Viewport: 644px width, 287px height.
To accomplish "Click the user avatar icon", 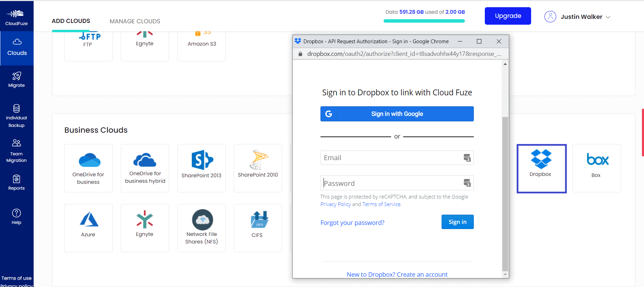I will click(550, 16).
